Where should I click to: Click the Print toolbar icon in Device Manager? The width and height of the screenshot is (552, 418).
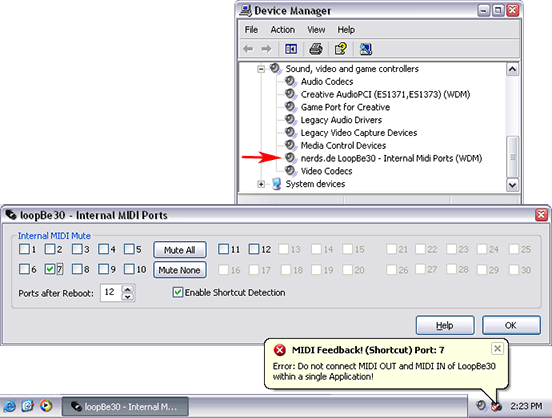(x=316, y=49)
